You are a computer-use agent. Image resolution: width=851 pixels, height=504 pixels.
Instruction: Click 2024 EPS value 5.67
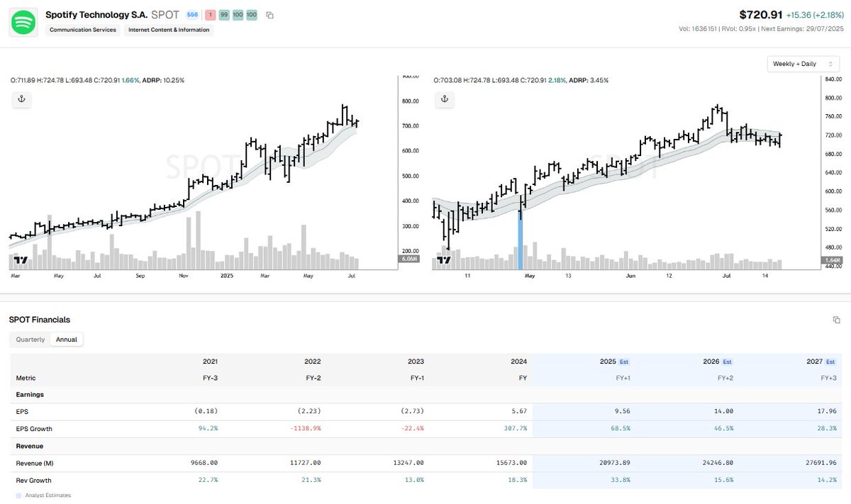(518, 412)
